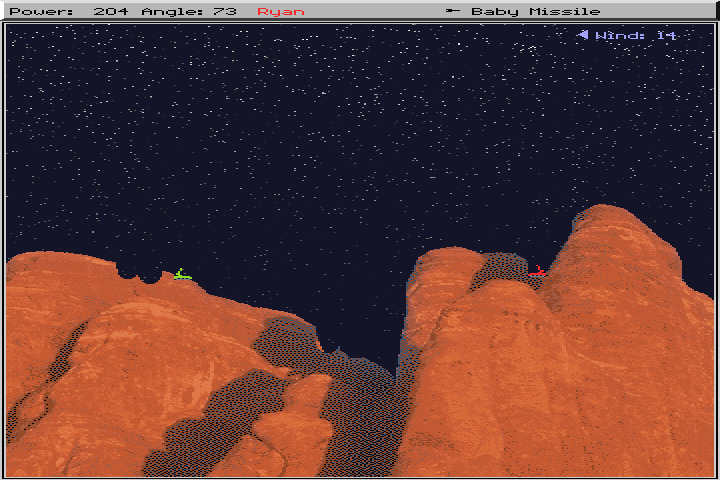Click the power value 204
The height and width of the screenshot is (480, 720).
[111, 12]
